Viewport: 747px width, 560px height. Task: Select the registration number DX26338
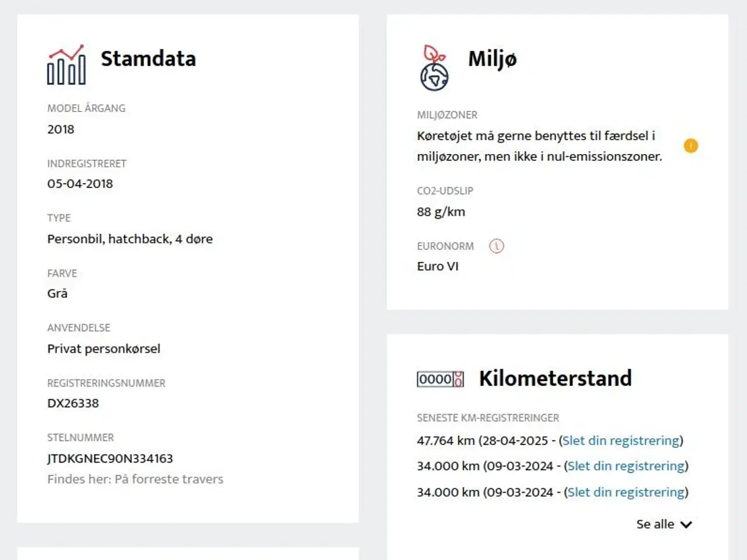[x=73, y=403]
